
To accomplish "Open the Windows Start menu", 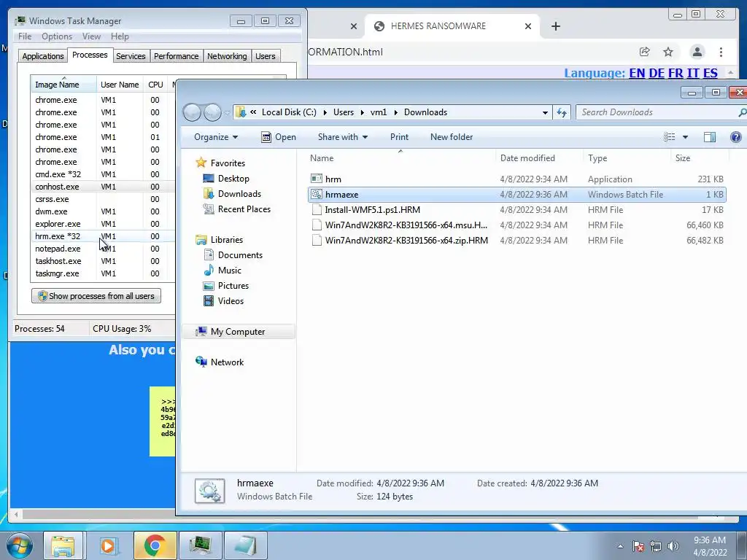I will pyautogui.click(x=20, y=546).
